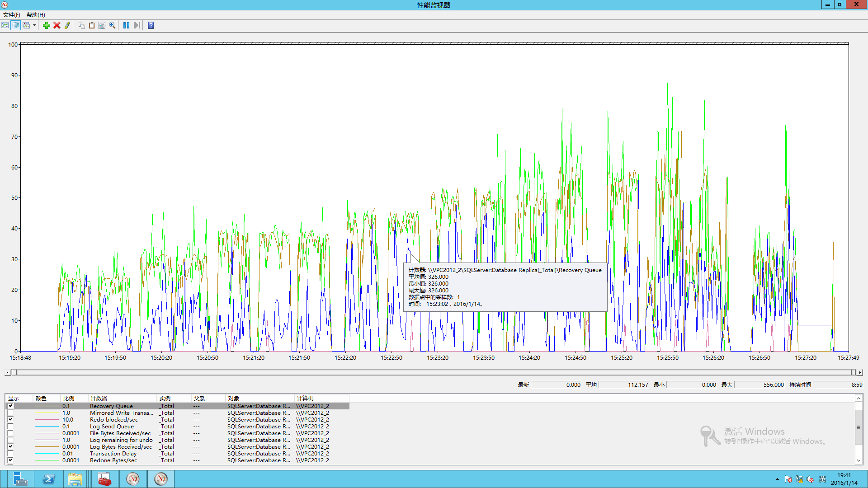Click the right arrow of time range scrollbar
The height and width of the screenshot is (488, 868).
point(860,372)
